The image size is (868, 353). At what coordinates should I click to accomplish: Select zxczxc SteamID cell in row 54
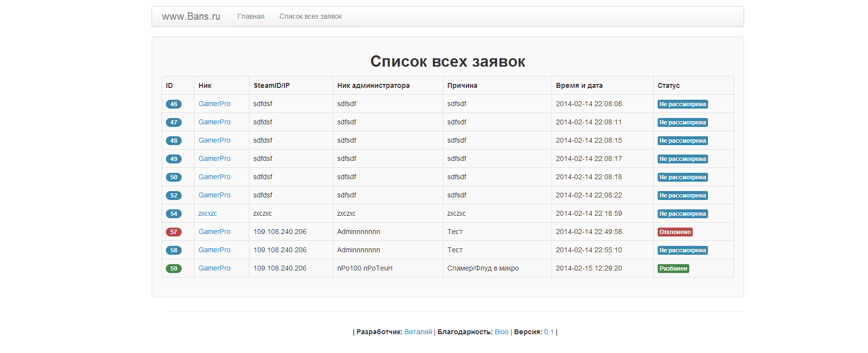click(262, 213)
